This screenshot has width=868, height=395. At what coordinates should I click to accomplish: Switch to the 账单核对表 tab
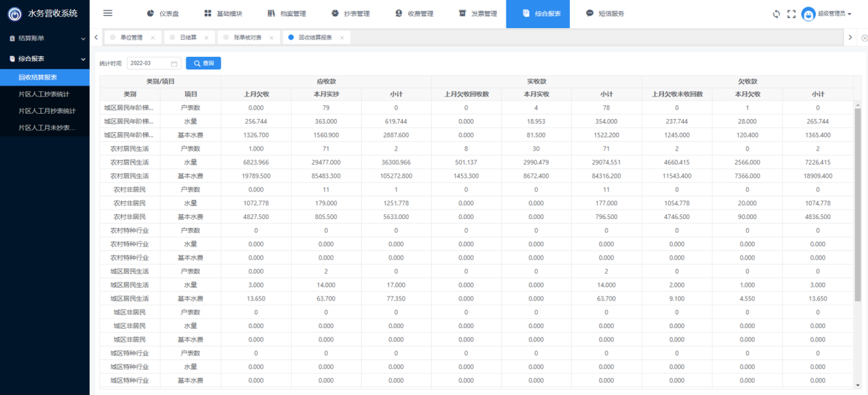pyautogui.click(x=247, y=38)
